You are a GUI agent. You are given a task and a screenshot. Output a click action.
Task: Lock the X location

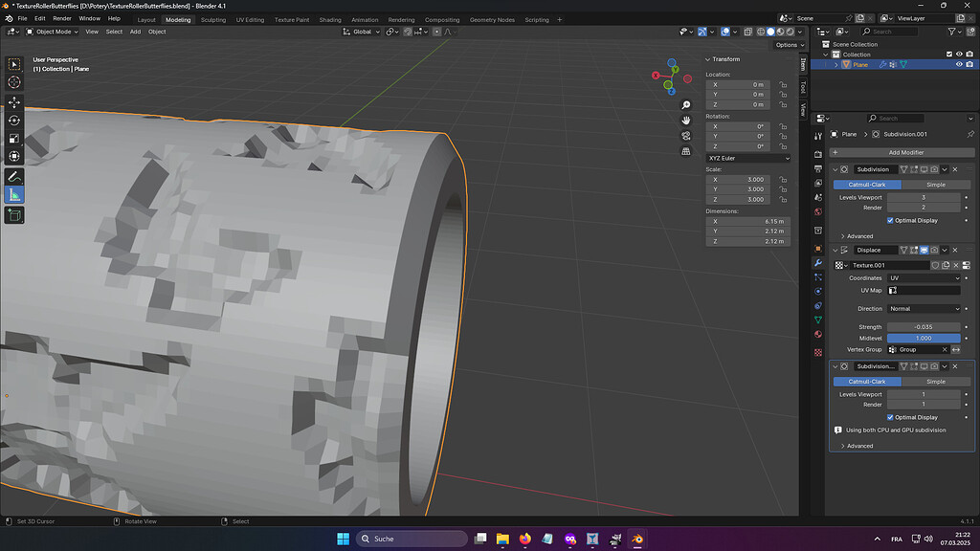pyautogui.click(x=783, y=84)
